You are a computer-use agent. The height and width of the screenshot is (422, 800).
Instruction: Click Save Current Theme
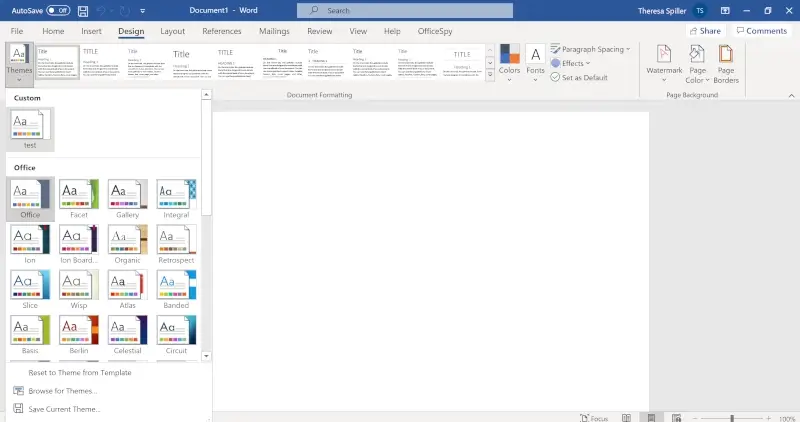[x=64, y=409]
